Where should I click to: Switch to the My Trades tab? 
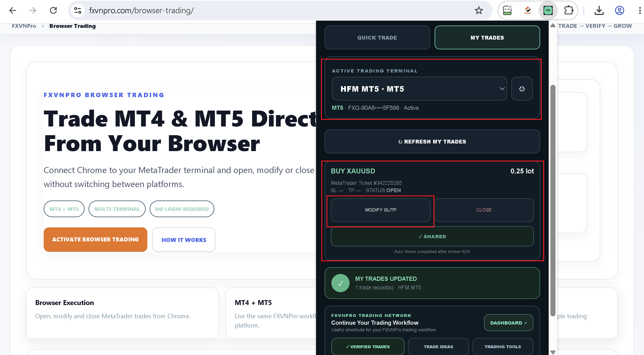pyautogui.click(x=487, y=37)
